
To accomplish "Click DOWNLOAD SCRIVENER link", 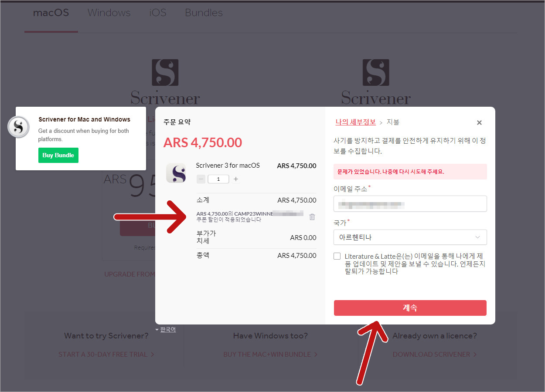I will click(435, 355).
